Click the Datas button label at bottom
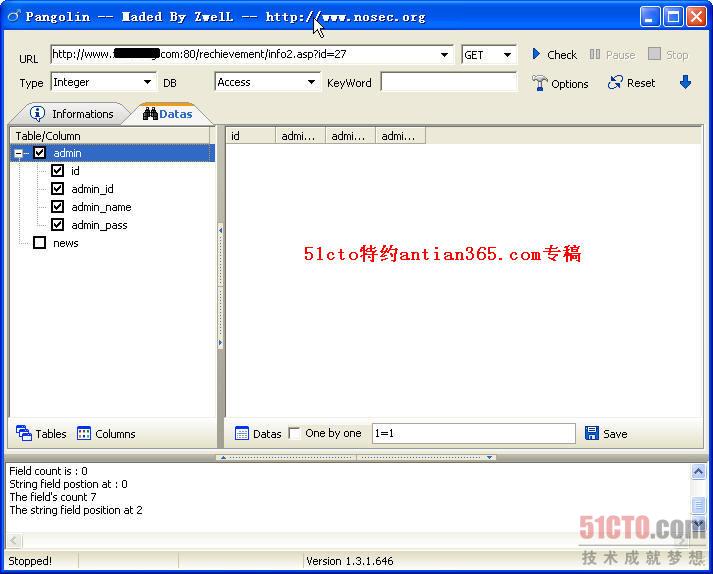 [267, 434]
